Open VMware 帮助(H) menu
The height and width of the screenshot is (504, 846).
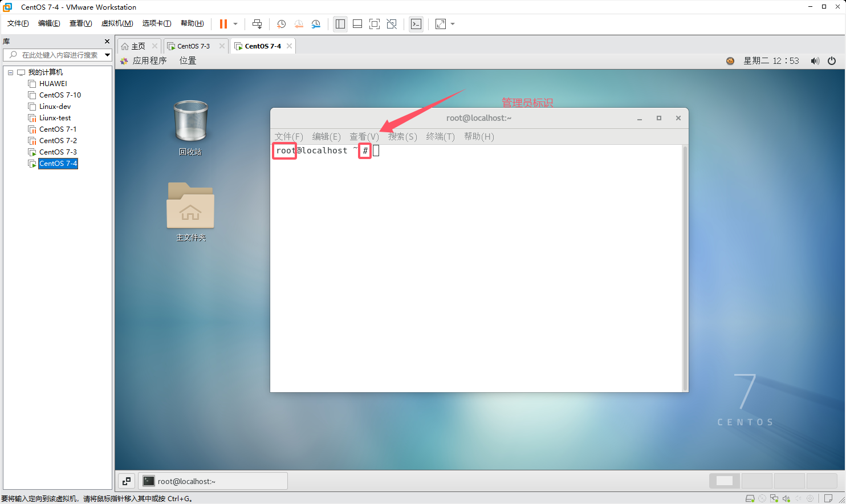pyautogui.click(x=192, y=23)
